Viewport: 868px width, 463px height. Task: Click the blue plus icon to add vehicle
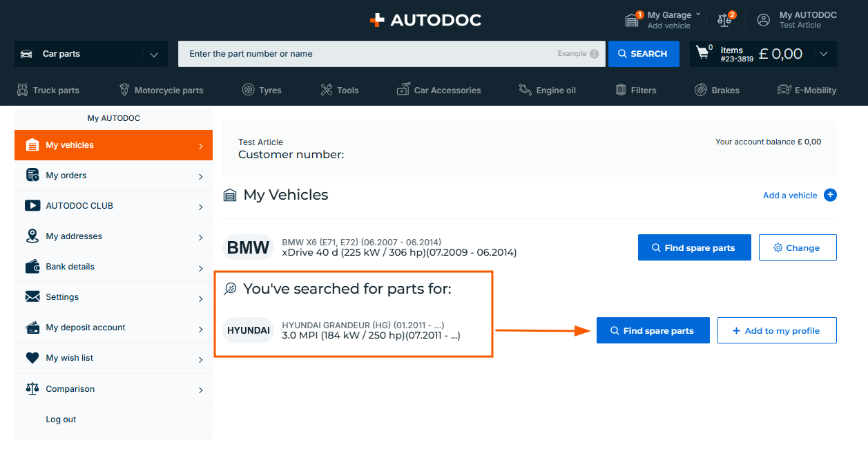(830, 195)
